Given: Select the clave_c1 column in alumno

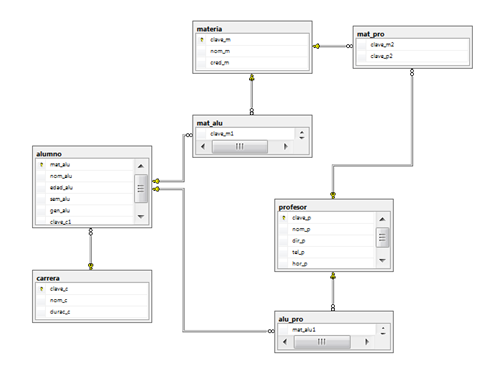Looking at the screenshot, I should coord(85,221).
